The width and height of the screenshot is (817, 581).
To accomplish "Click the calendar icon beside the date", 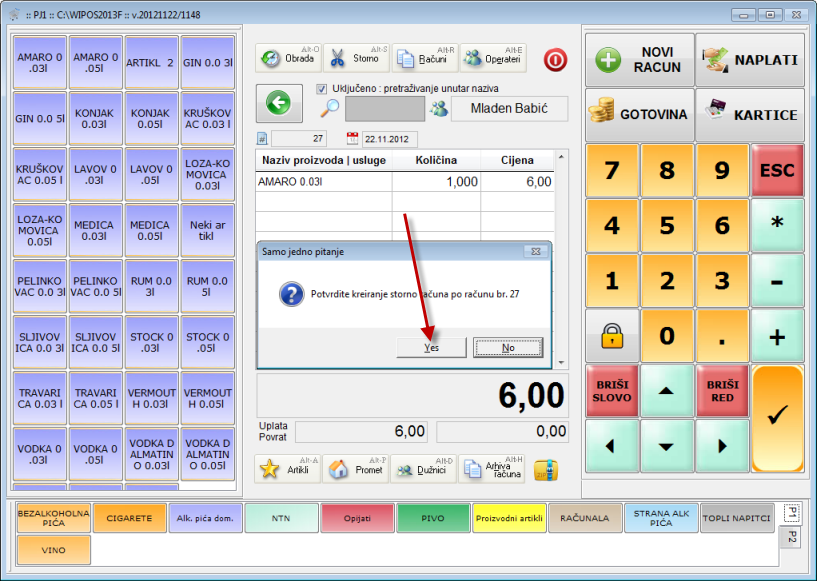I will point(352,139).
